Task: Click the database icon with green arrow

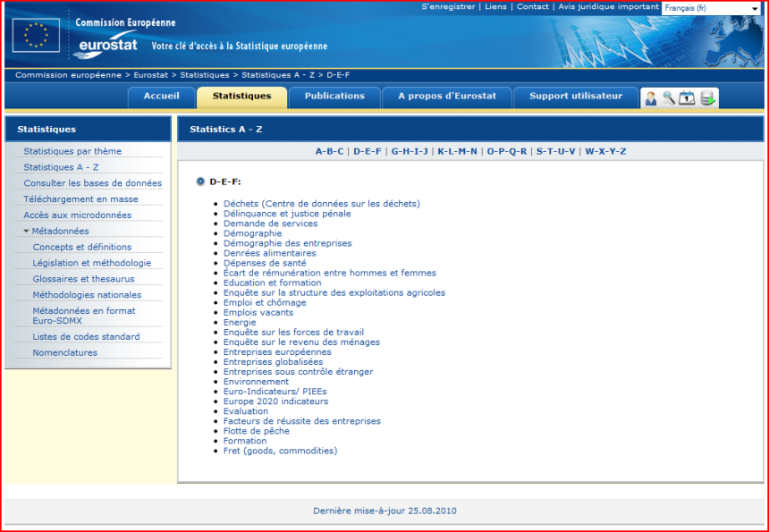Action: tap(707, 98)
